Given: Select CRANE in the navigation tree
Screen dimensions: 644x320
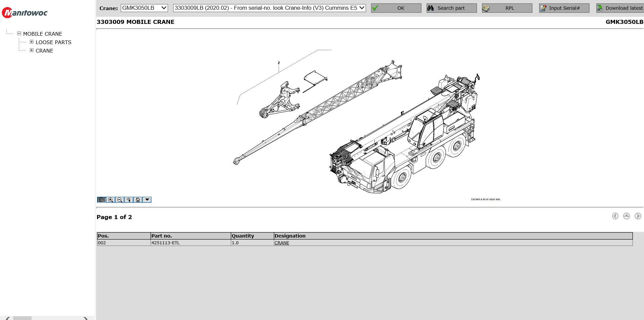Looking at the screenshot, I should 44,50.
